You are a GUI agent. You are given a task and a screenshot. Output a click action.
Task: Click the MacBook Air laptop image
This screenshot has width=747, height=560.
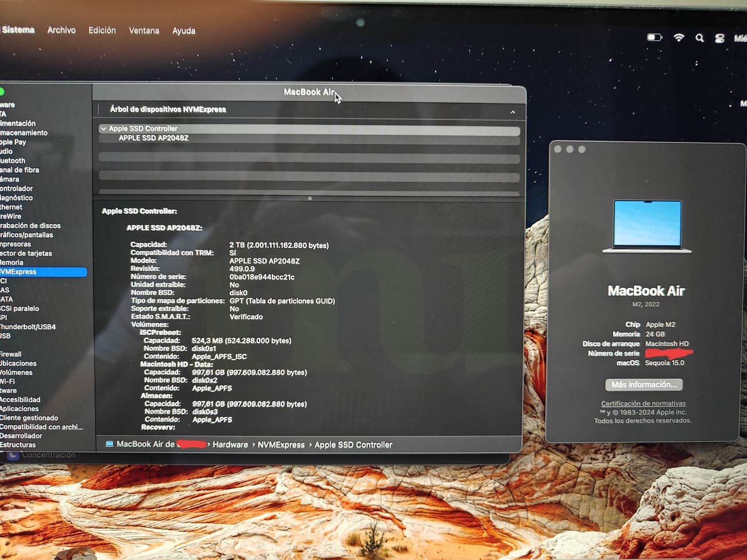click(647, 226)
